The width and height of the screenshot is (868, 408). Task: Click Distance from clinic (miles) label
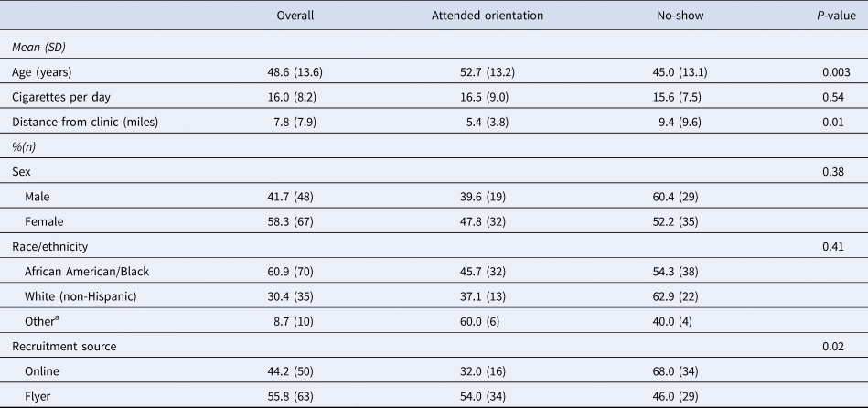(85, 123)
